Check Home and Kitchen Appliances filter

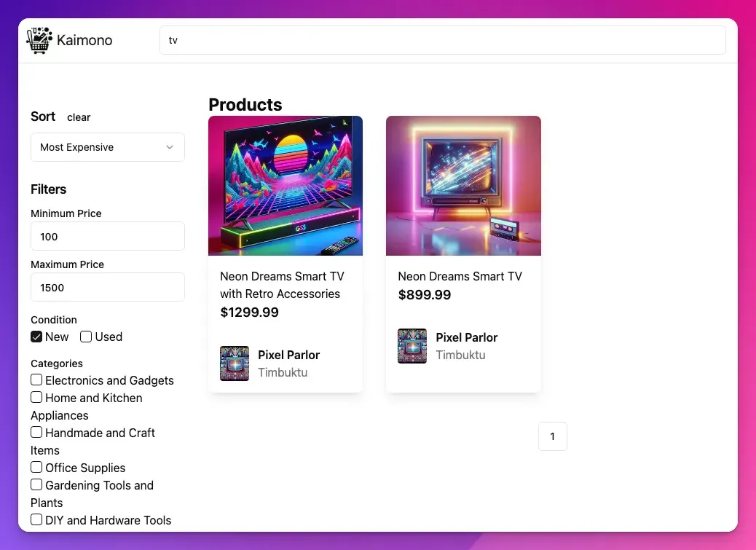click(36, 397)
